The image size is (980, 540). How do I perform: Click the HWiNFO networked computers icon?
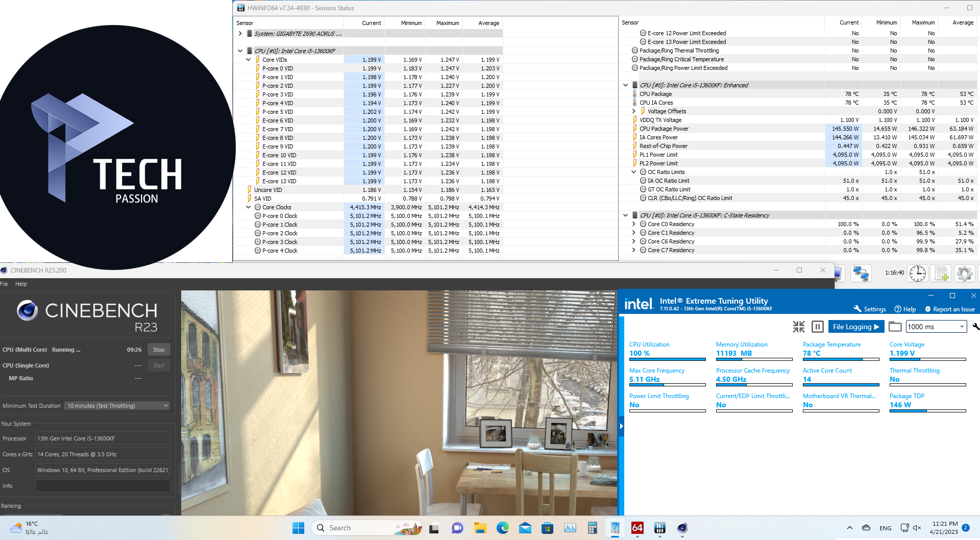point(861,274)
